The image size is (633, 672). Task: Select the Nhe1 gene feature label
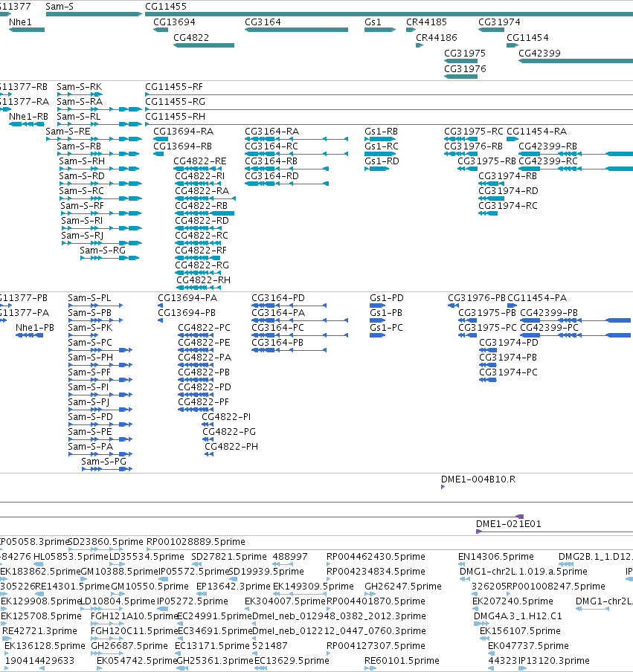click(x=20, y=22)
